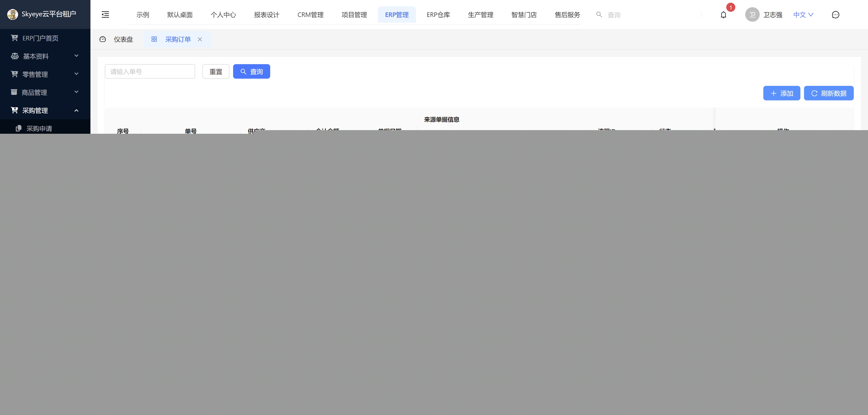Image resolution: width=868 pixels, height=415 pixels.
Task: Click the 重置 reset button
Action: click(x=216, y=71)
